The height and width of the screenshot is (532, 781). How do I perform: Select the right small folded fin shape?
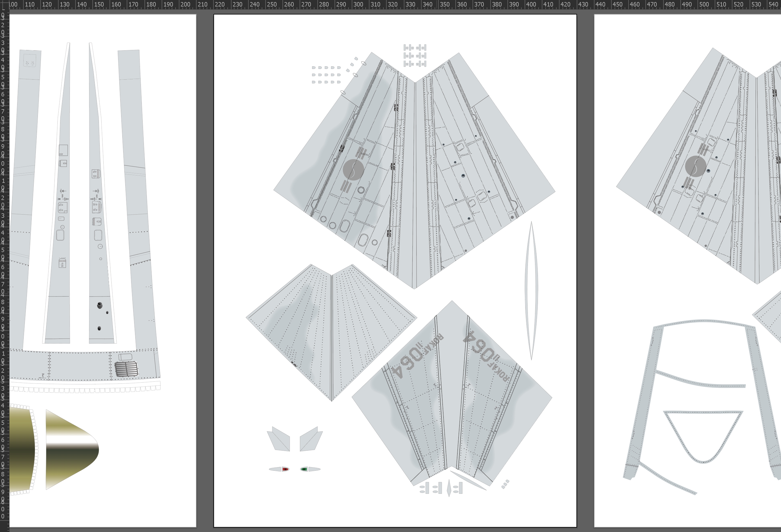(x=311, y=439)
